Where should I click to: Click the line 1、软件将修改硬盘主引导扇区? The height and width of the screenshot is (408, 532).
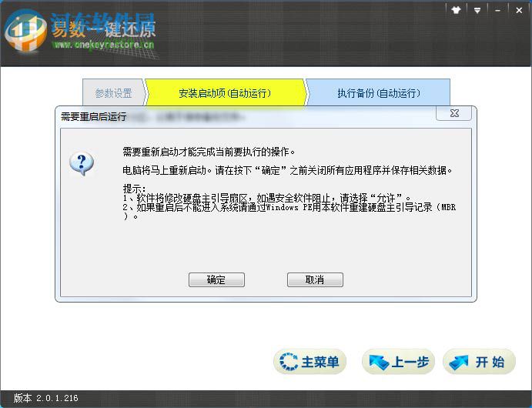pyautogui.click(x=267, y=198)
